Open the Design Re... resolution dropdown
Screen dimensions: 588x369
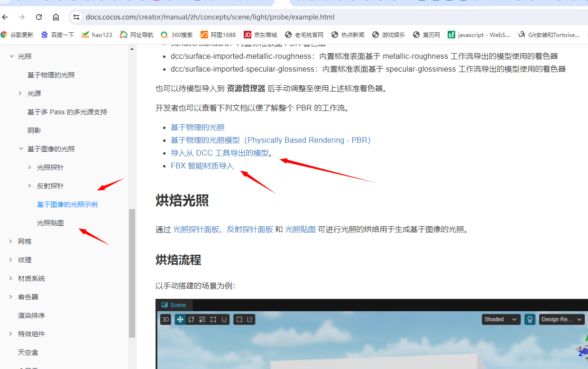tap(562, 319)
